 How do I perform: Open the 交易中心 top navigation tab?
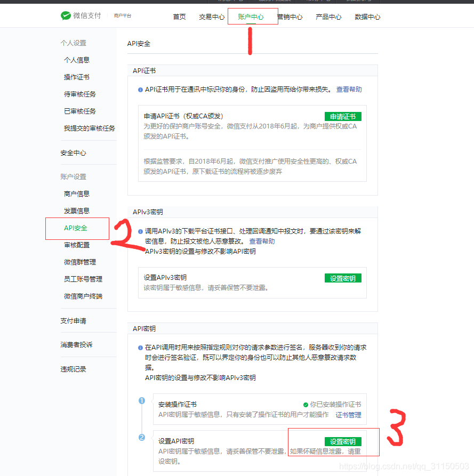click(212, 17)
